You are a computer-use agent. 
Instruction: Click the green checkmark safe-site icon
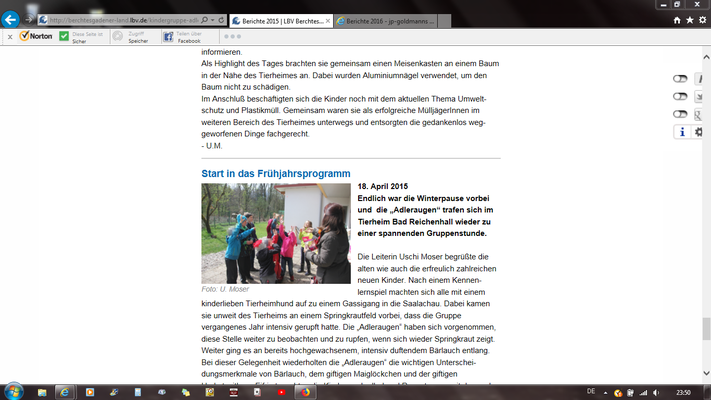click(x=64, y=36)
